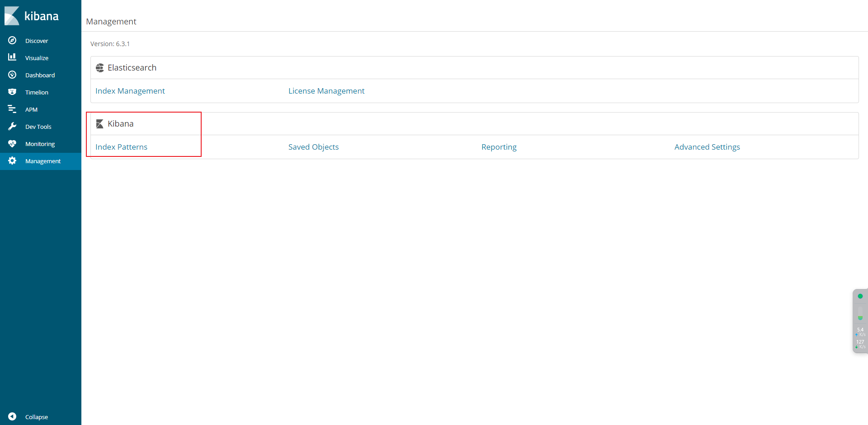Click the green dot on network widget
The image size is (868, 425).
tap(860, 296)
